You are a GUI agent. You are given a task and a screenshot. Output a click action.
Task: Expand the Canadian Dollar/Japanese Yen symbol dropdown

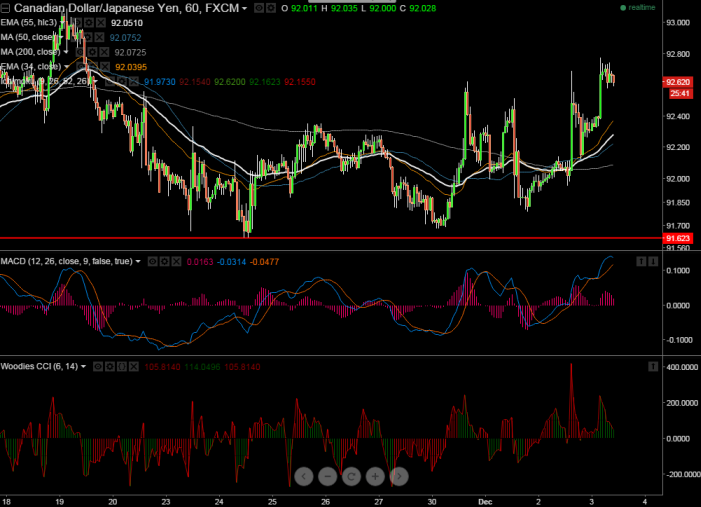tap(244, 8)
